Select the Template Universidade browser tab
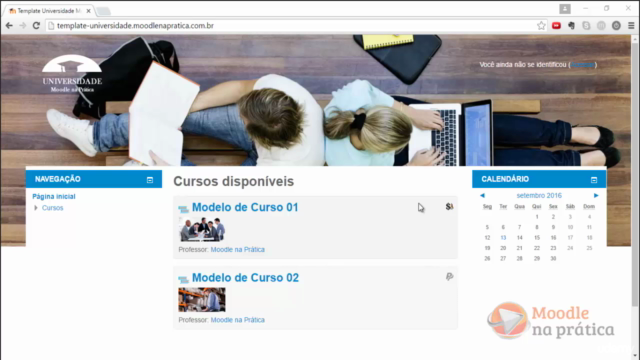 tap(49, 11)
